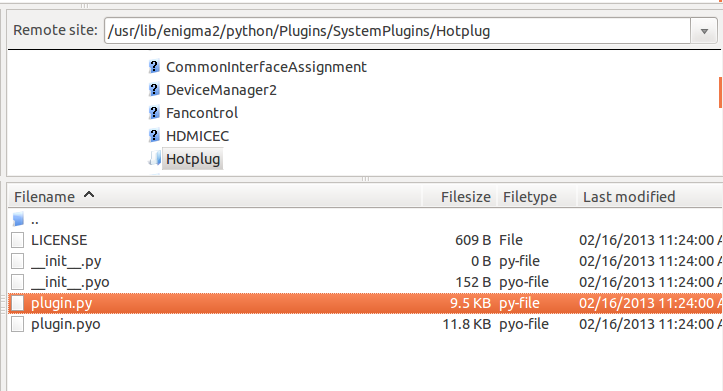Click the plugin.pyo file icon
This screenshot has height=391, width=723.
click(18, 324)
